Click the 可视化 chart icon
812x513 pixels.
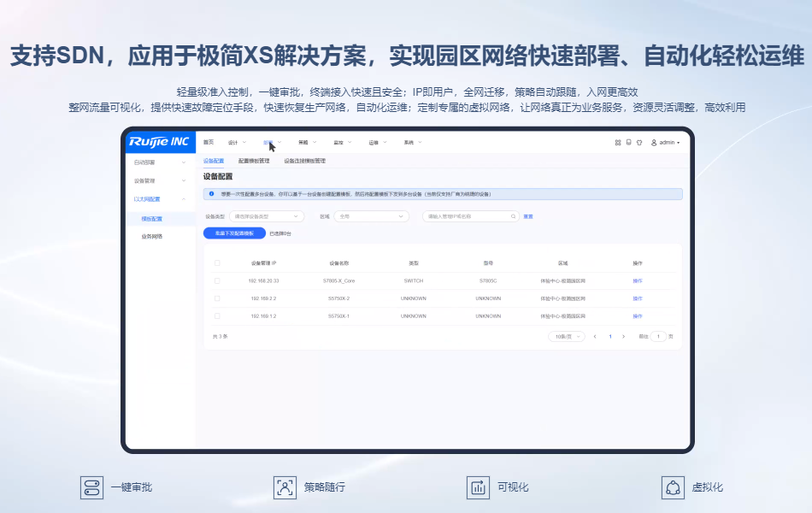coord(478,487)
